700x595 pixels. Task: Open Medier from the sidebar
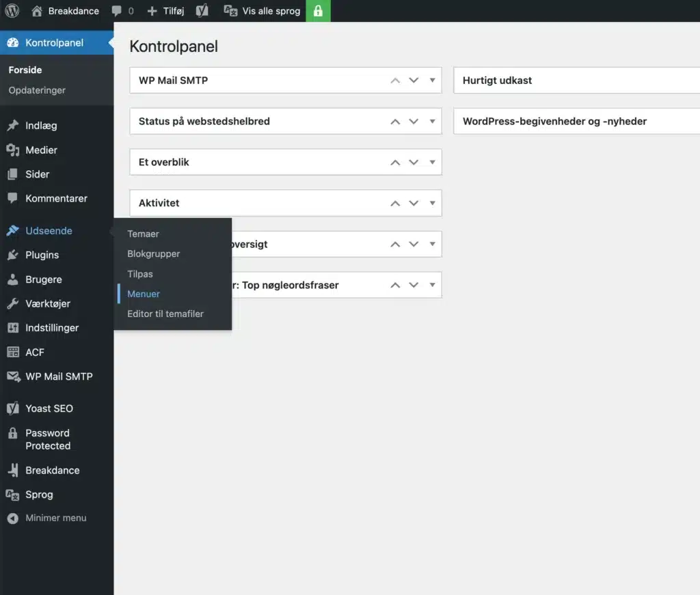click(x=41, y=150)
